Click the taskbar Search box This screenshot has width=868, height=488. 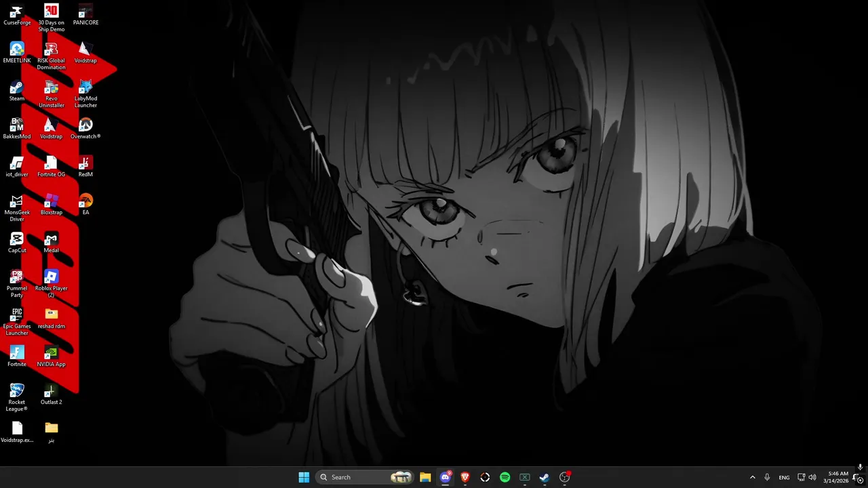[366, 477]
